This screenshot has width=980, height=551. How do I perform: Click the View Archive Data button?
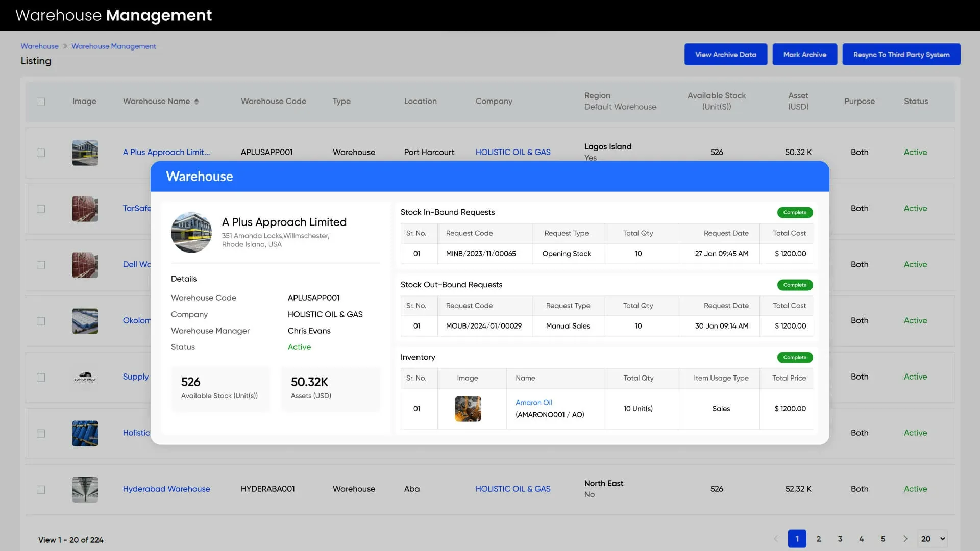pyautogui.click(x=725, y=55)
